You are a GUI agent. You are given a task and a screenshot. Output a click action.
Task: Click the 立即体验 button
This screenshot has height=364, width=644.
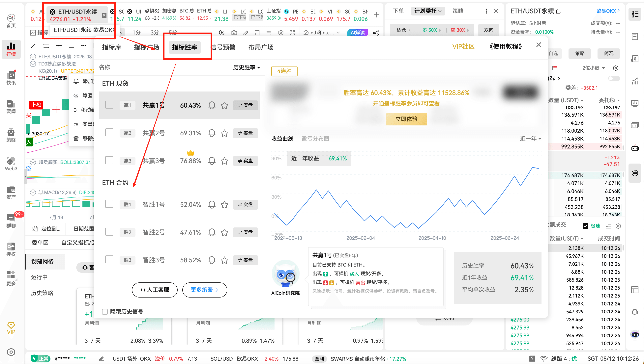coord(406,119)
